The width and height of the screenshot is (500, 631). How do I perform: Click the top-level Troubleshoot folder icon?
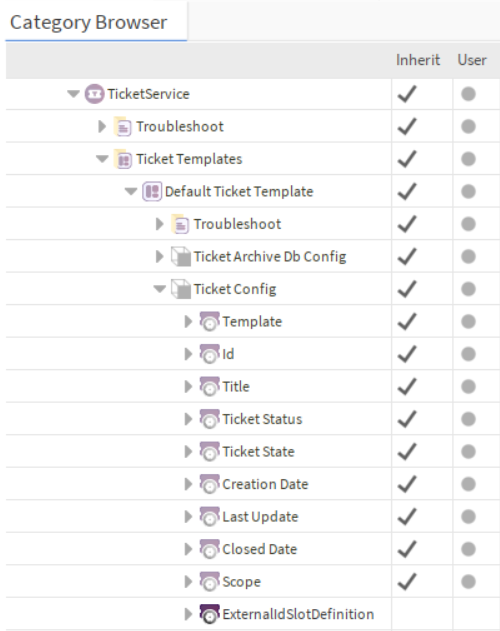point(123,127)
